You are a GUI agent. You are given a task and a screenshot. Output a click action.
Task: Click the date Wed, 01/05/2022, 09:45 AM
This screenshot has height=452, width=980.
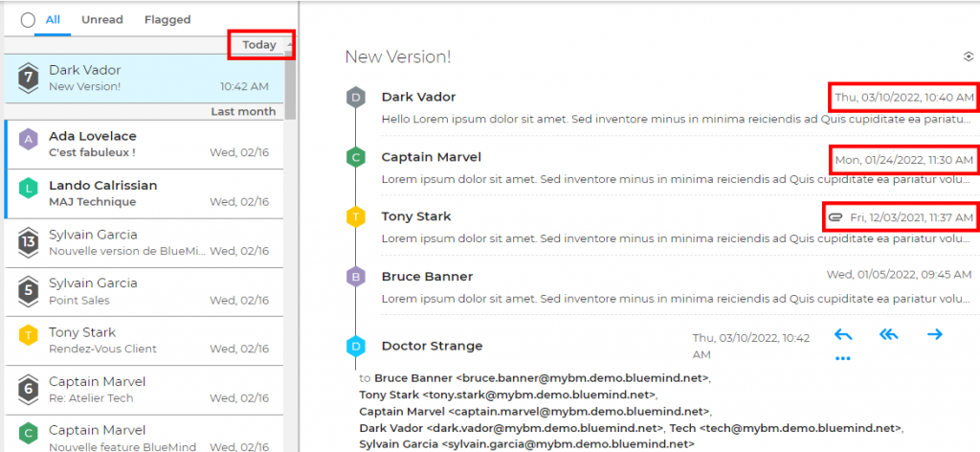(899, 275)
